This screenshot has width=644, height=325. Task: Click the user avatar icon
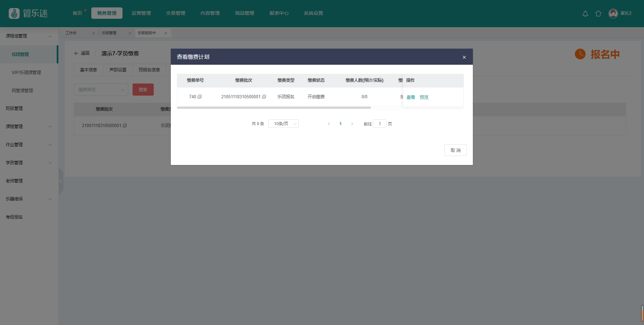point(613,13)
